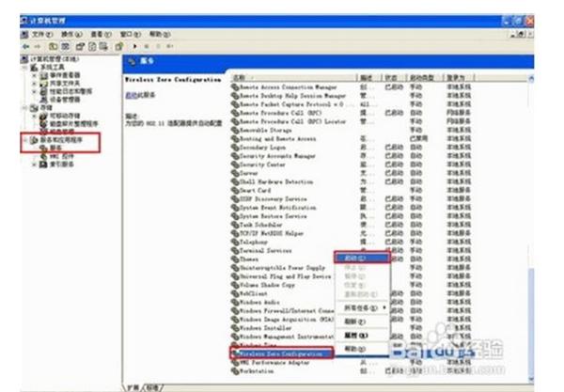Screen dimensions: 564x392
Task: Select the WMI Performance Adapter service row
Action: tap(351, 363)
